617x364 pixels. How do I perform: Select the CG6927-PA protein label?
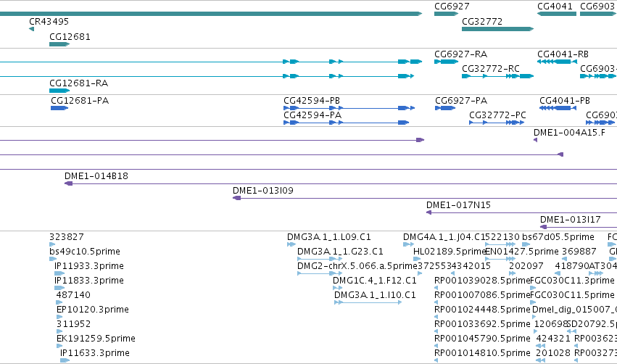tap(461, 100)
